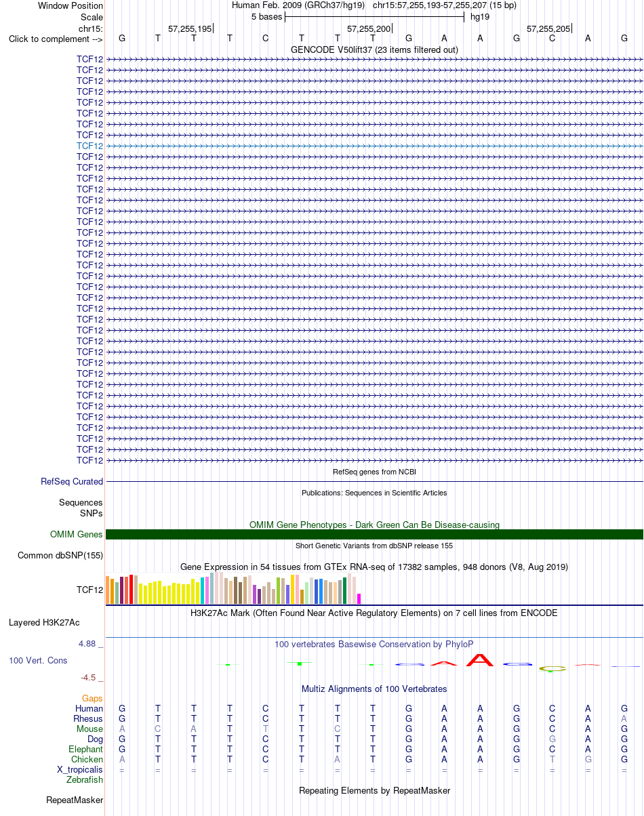Click the 'GENCODE V50lift37 (23 items filtered out)' title
This screenshot has width=644, height=816.
(374, 49)
